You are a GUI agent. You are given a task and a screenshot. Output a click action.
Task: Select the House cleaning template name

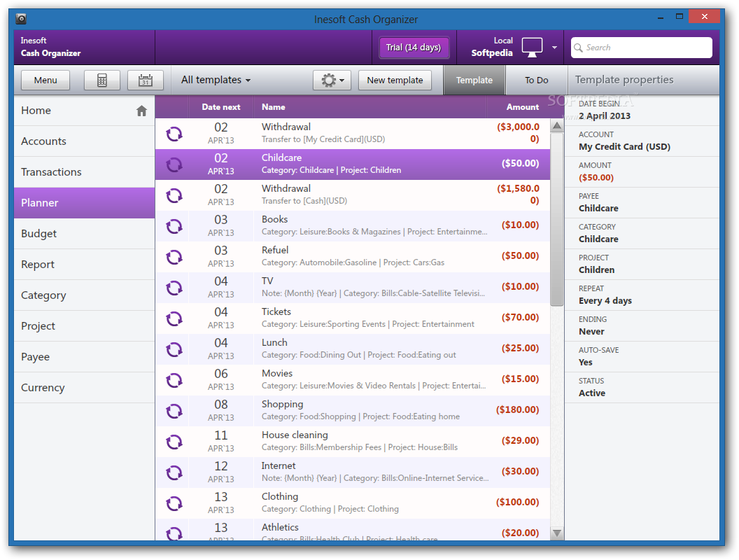[295, 435]
